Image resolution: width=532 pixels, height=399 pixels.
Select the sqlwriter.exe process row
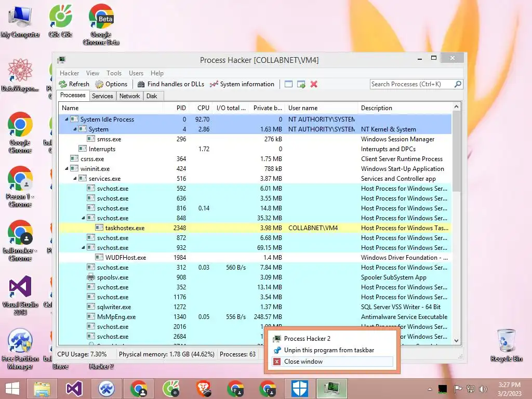[255, 307]
